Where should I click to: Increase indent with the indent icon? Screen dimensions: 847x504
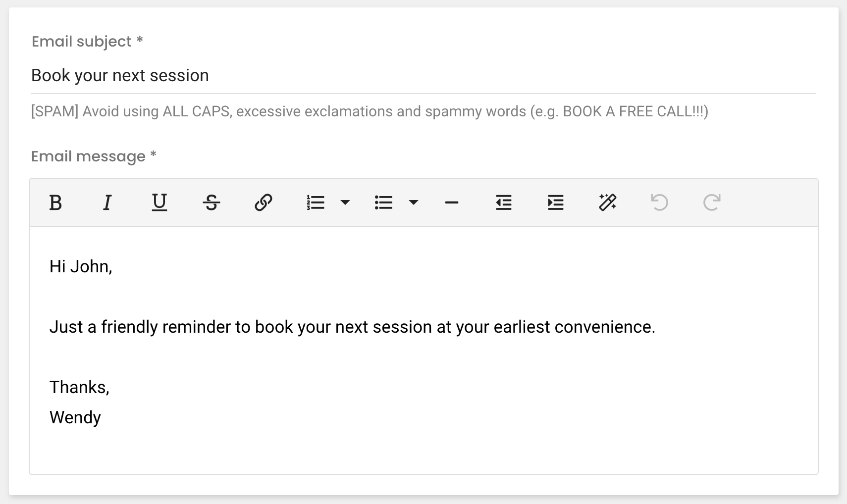tap(556, 202)
